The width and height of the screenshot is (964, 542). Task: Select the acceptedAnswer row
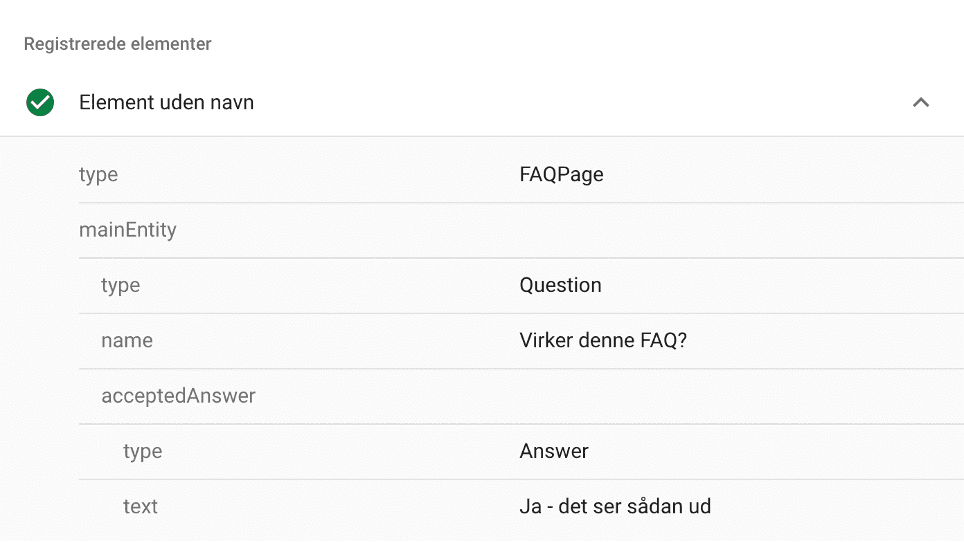pyautogui.click(x=521, y=396)
